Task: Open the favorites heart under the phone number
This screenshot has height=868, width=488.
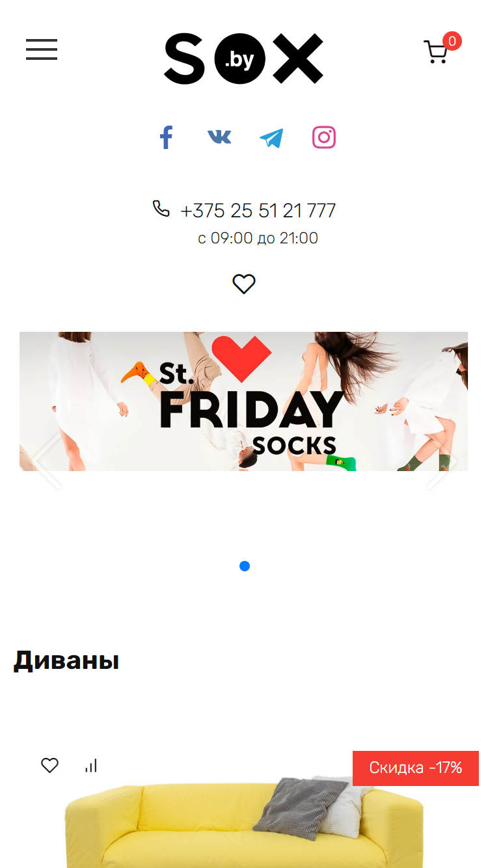Action: tap(244, 284)
